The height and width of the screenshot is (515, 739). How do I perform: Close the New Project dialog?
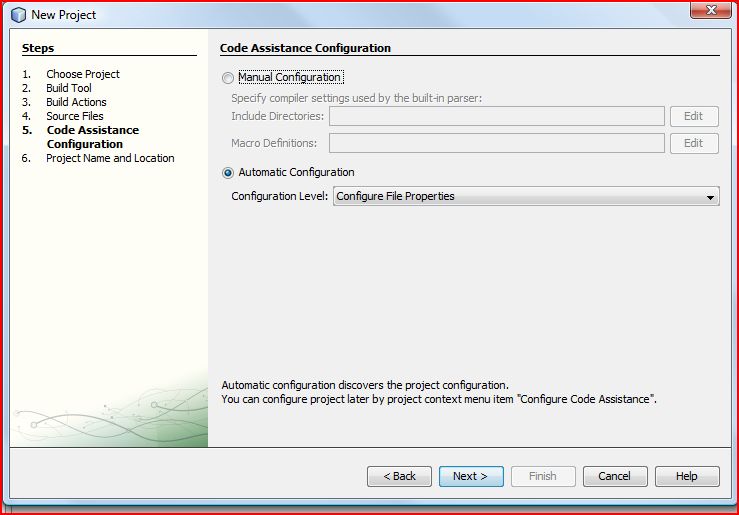[x=711, y=10]
